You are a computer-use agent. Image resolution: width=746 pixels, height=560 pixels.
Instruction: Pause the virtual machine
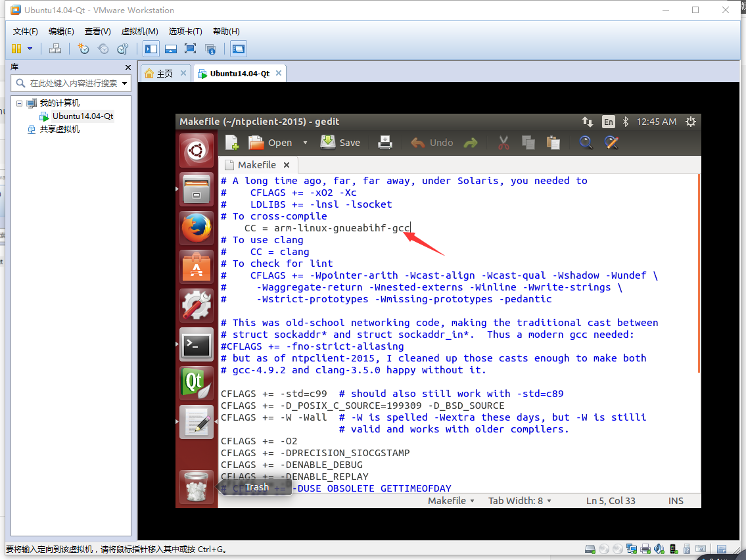pyautogui.click(x=16, y=49)
